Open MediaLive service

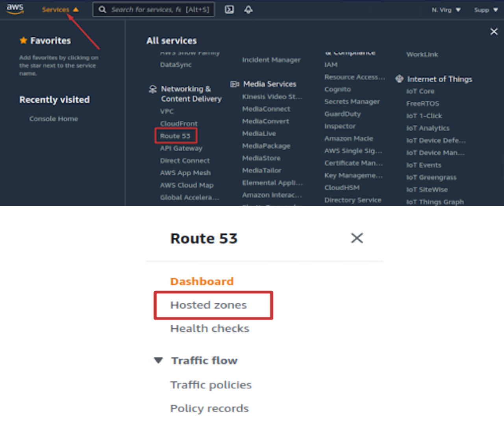259,134
